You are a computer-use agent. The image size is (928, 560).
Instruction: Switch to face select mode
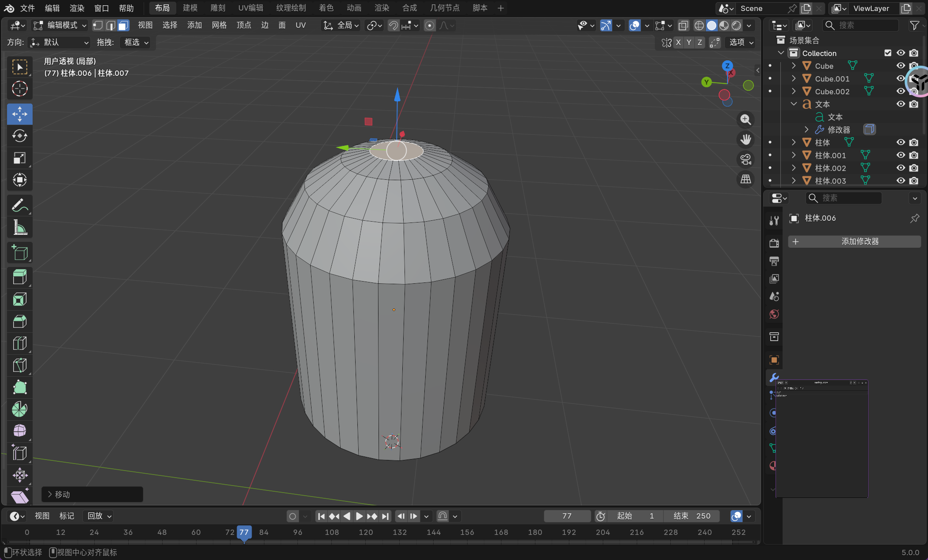(123, 26)
